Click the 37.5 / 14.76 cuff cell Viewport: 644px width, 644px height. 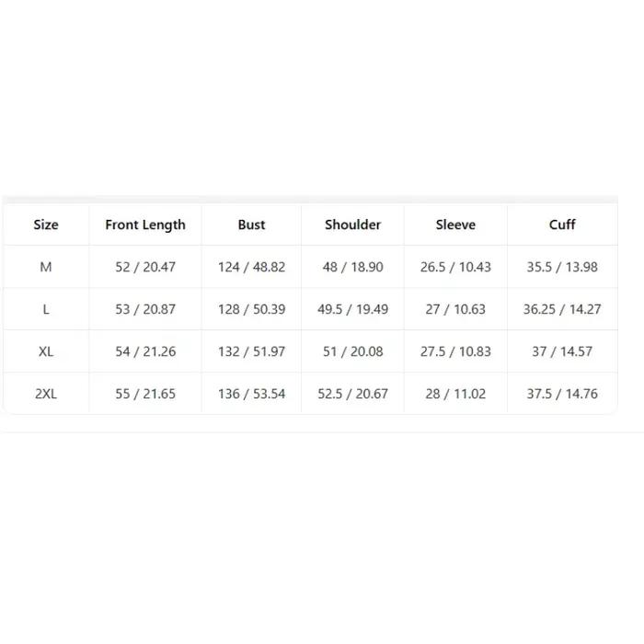point(562,394)
